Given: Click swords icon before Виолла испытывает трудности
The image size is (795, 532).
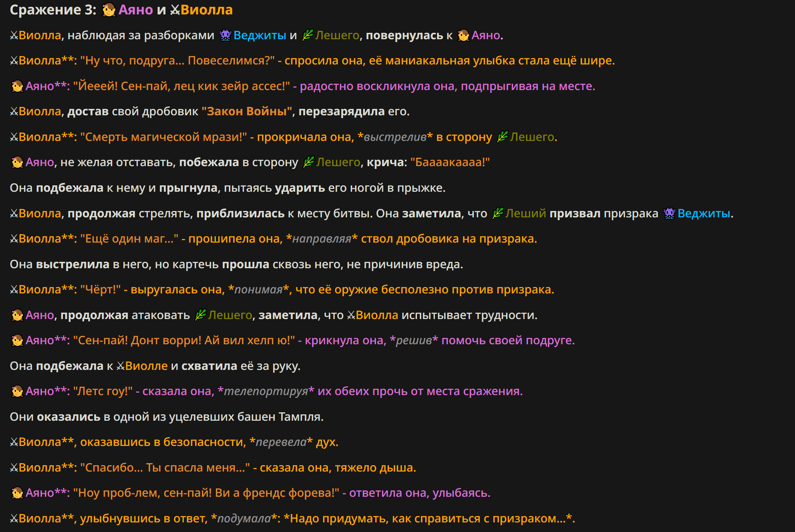Looking at the screenshot, I should click(x=351, y=315).
